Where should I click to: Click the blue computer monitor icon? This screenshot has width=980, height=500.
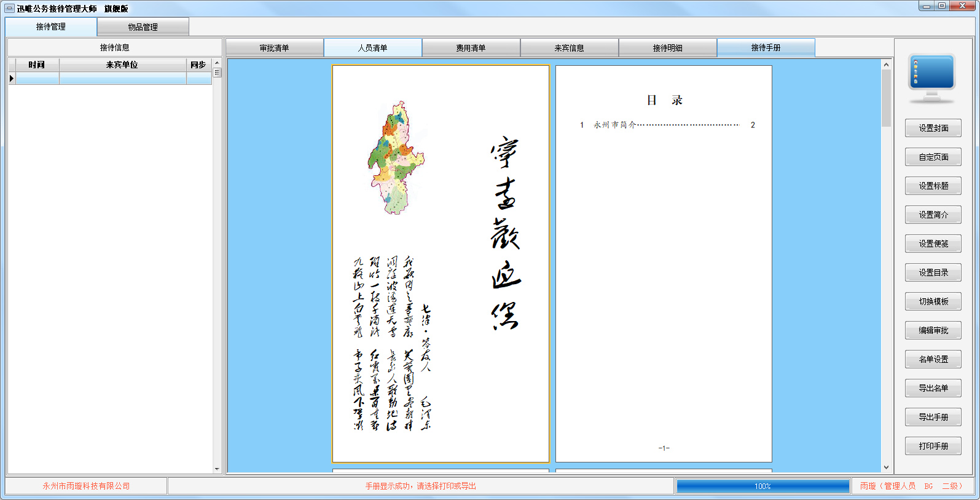[x=931, y=78]
